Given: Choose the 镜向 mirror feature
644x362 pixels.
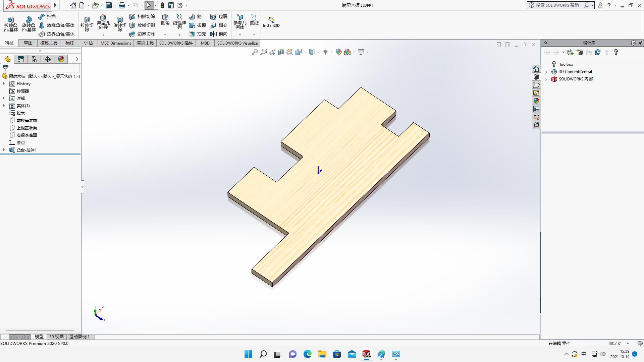Looking at the screenshot, I should pos(219,34).
